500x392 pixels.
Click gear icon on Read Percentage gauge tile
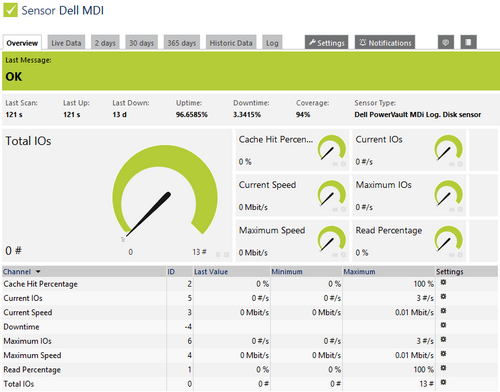pyautogui.click(x=460, y=255)
